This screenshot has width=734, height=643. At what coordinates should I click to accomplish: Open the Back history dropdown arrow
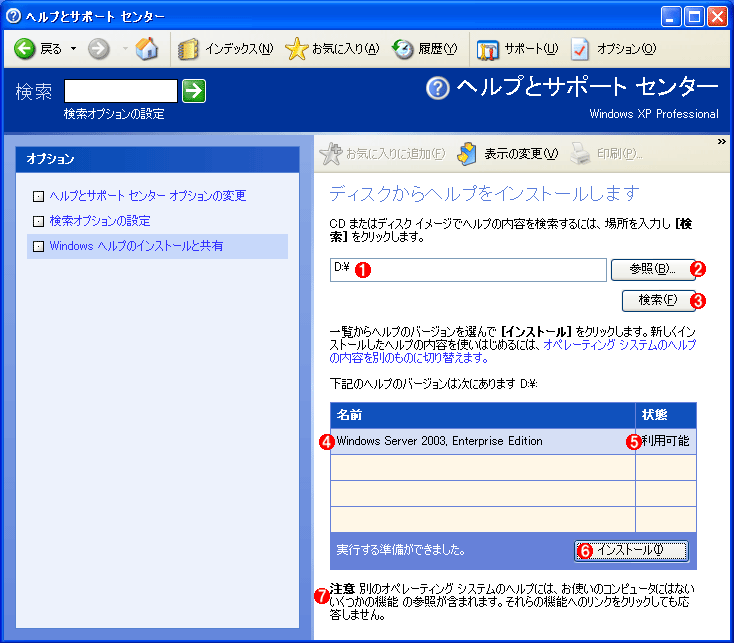pos(73,49)
